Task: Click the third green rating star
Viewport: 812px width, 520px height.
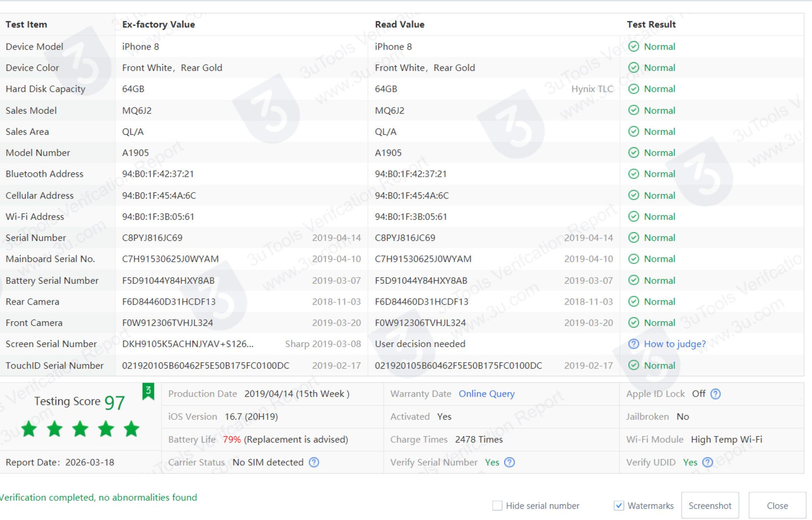Action: 80,429
